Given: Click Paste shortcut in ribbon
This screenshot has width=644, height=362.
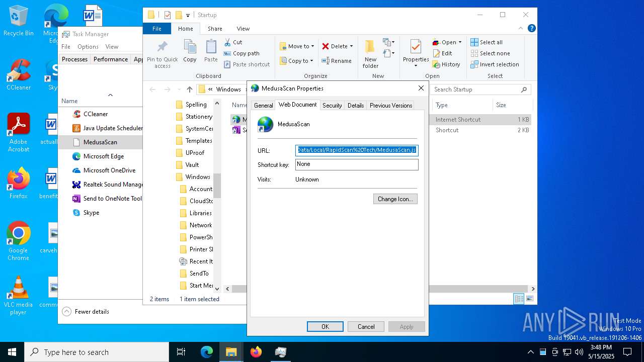Looking at the screenshot, I should pyautogui.click(x=247, y=64).
